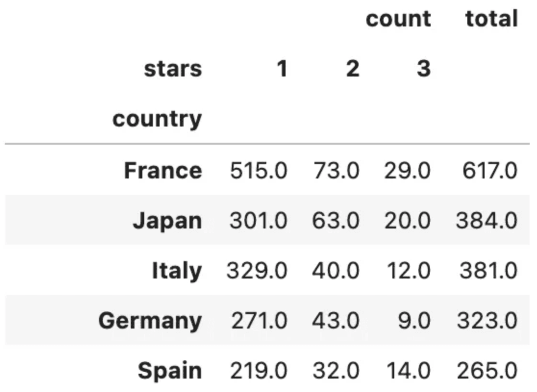Click France's one-star count 515.0
Image resolution: width=537 pixels, height=392 pixels.
click(x=259, y=171)
